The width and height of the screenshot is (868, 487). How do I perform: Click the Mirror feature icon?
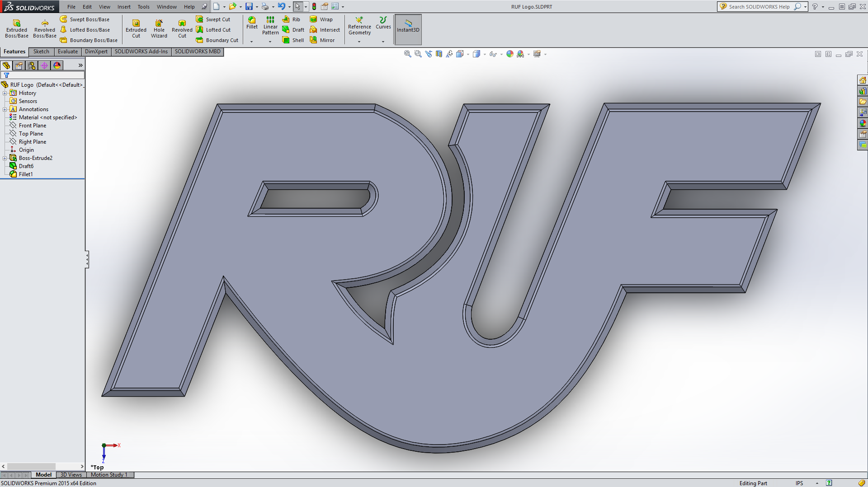[x=322, y=40]
